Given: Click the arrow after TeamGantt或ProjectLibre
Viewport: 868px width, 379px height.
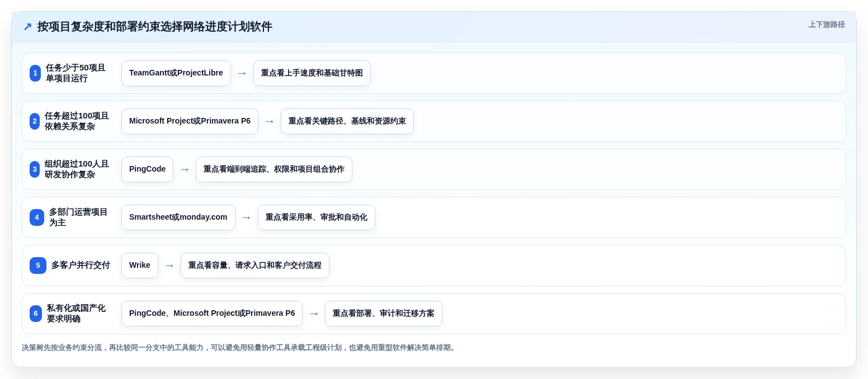Looking at the screenshot, I should 242,73.
